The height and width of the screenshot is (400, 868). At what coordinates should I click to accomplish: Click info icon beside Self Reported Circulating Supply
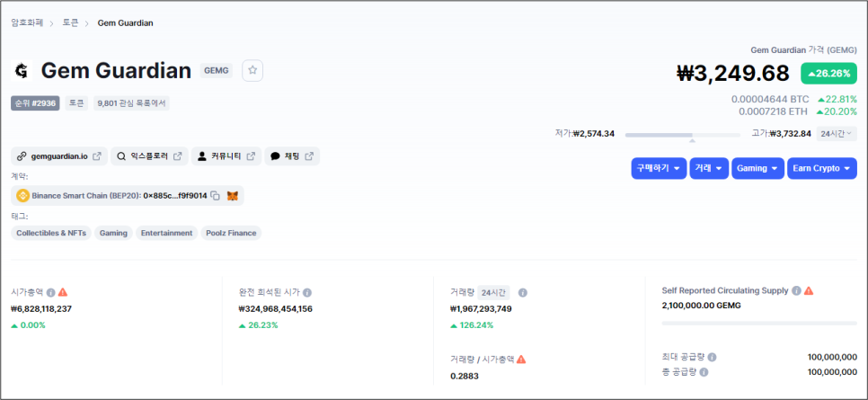(x=796, y=290)
